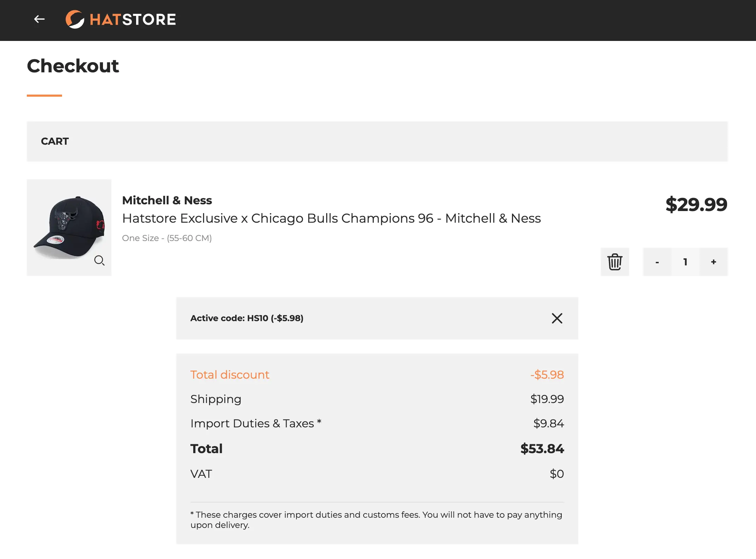Screen dimensions: 756x559
Task: Increase quantity with the plus button
Action: coord(713,262)
